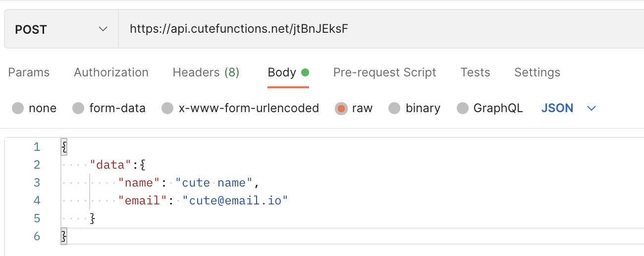644x256 pixels.
Task: Choose the form-data radio option
Action: [x=78, y=108]
